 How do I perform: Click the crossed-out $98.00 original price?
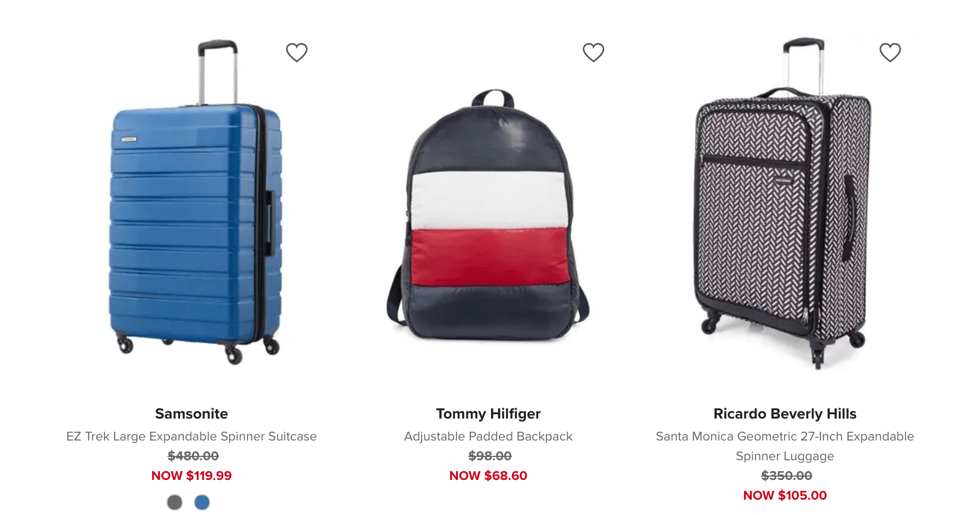(490, 456)
